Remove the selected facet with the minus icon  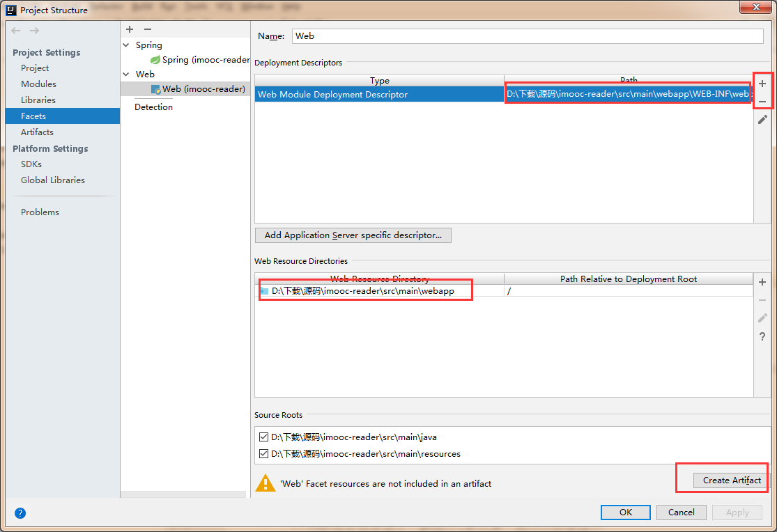(148, 29)
